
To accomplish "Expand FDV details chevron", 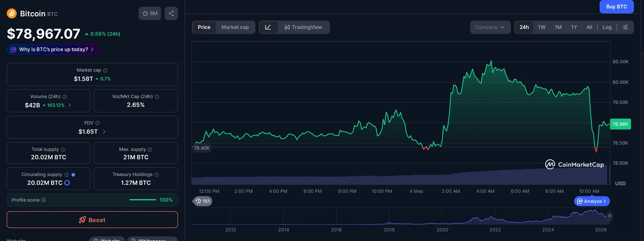I will [x=104, y=132].
